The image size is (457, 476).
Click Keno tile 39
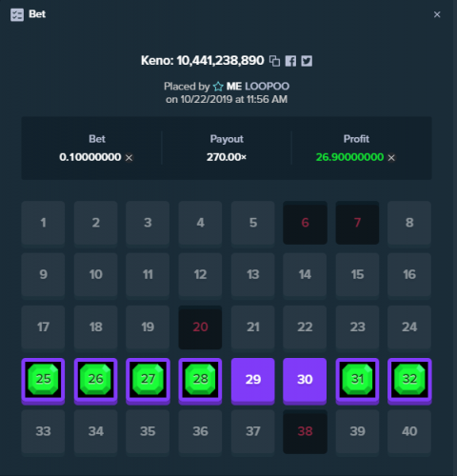(x=357, y=431)
